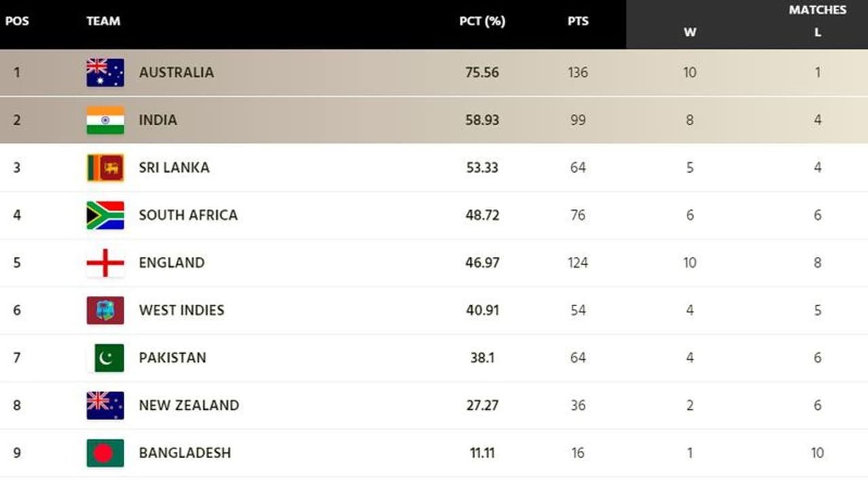
Task: Sort table by PCT (%) column header
Action: 482,21
